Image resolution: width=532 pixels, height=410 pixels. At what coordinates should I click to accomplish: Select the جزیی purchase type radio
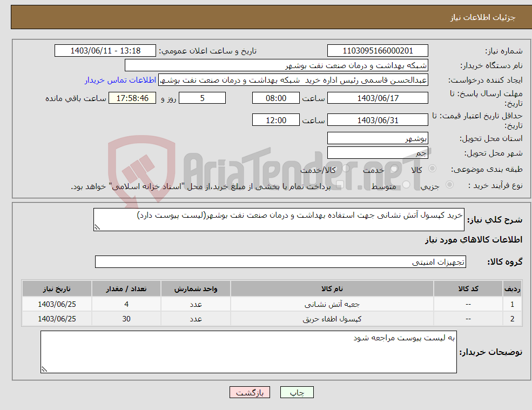[x=449, y=185]
